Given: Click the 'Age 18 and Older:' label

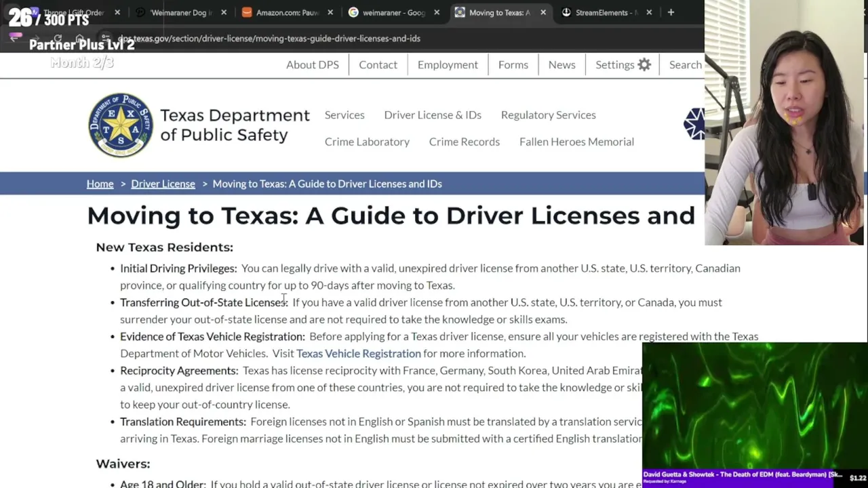Looking at the screenshot, I should (163, 484).
